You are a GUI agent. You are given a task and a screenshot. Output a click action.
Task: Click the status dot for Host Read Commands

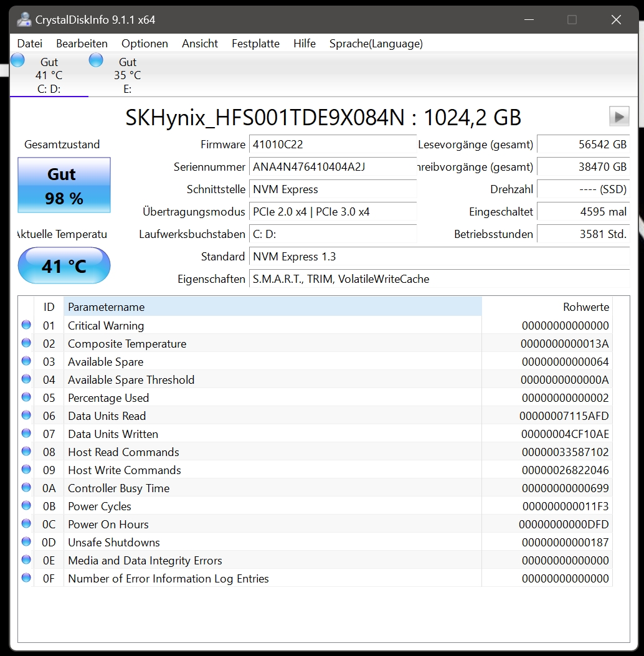(x=26, y=451)
